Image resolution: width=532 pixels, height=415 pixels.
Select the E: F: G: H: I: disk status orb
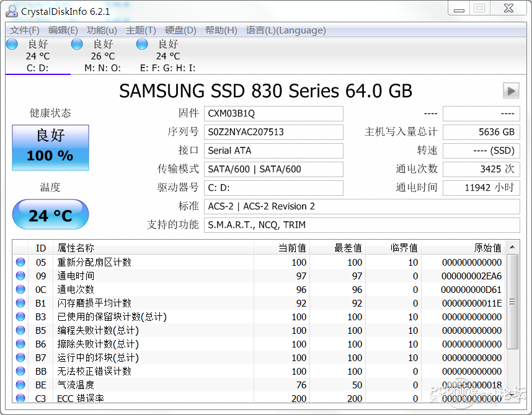point(142,44)
